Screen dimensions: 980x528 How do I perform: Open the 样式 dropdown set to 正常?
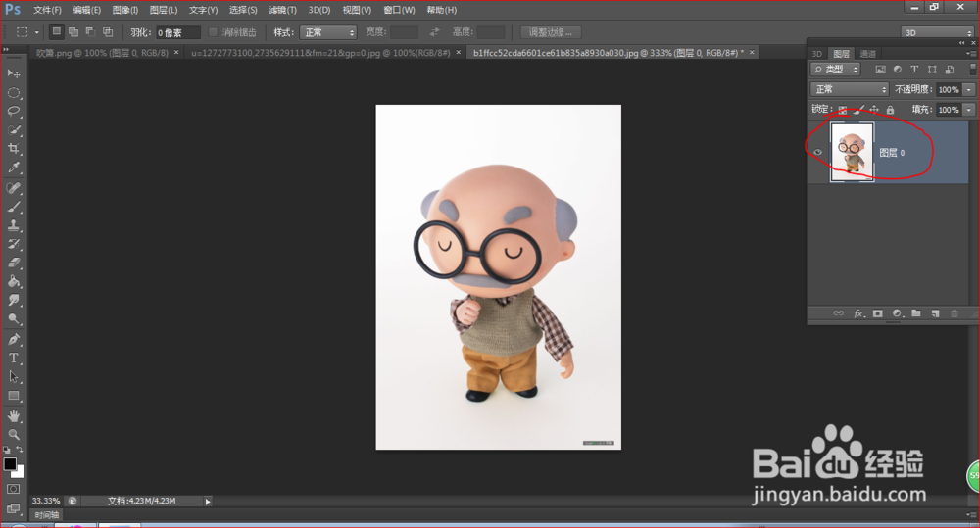(328, 32)
